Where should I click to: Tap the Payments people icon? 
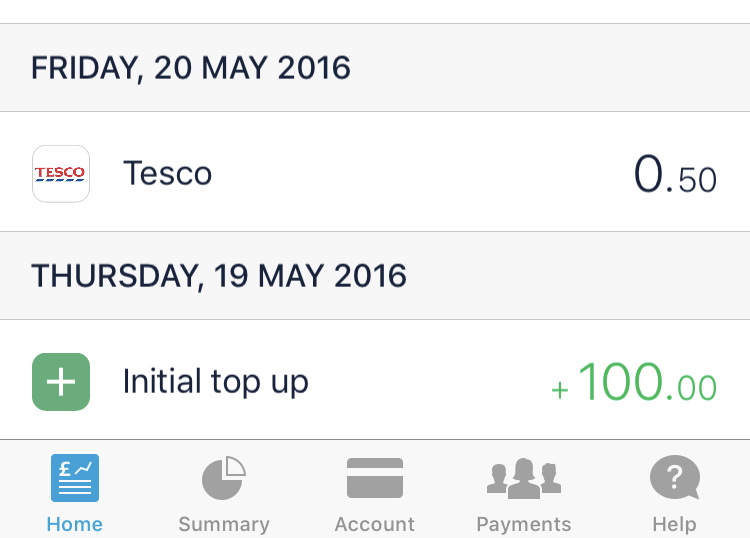(x=524, y=478)
